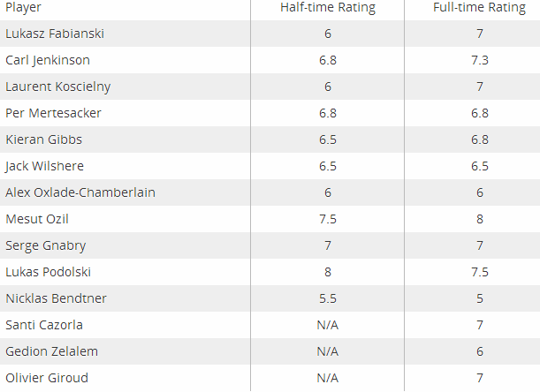Click the Half-time Rating column header
The image size is (540, 392).
[x=328, y=7]
